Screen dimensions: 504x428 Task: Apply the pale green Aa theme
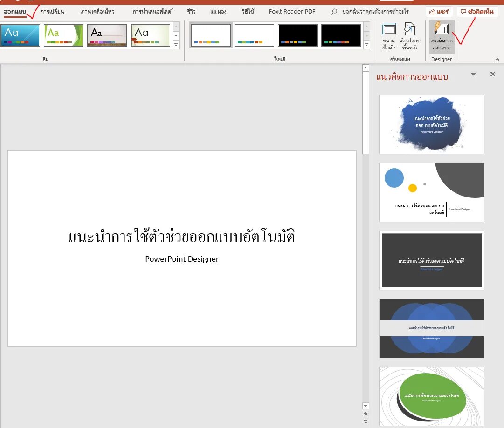pos(151,35)
